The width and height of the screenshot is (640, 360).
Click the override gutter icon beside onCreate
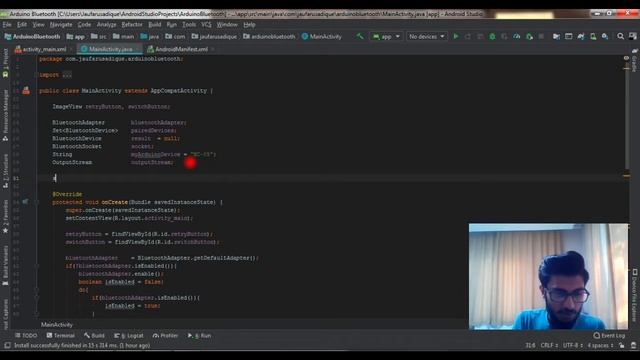click(25, 202)
